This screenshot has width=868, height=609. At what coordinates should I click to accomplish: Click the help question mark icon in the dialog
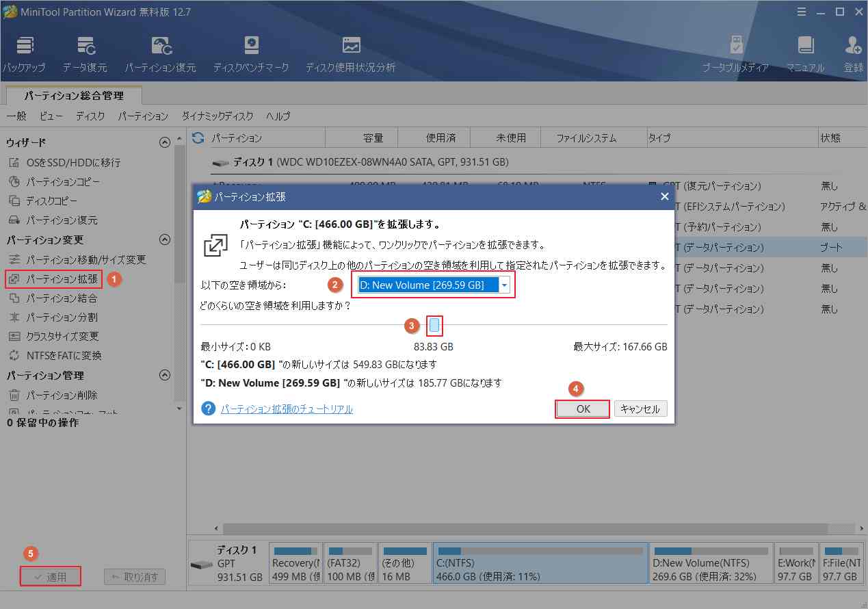pyautogui.click(x=209, y=409)
